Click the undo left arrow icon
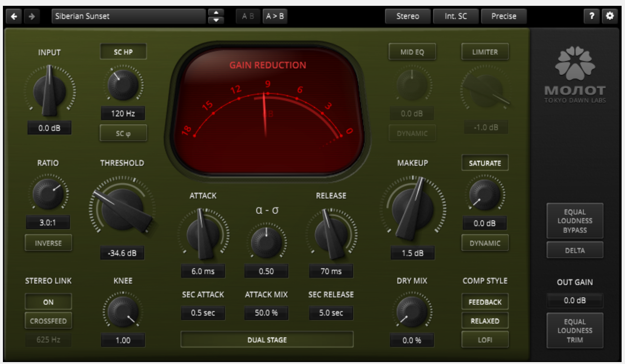The width and height of the screenshot is (625, 364). pos(14,16)
